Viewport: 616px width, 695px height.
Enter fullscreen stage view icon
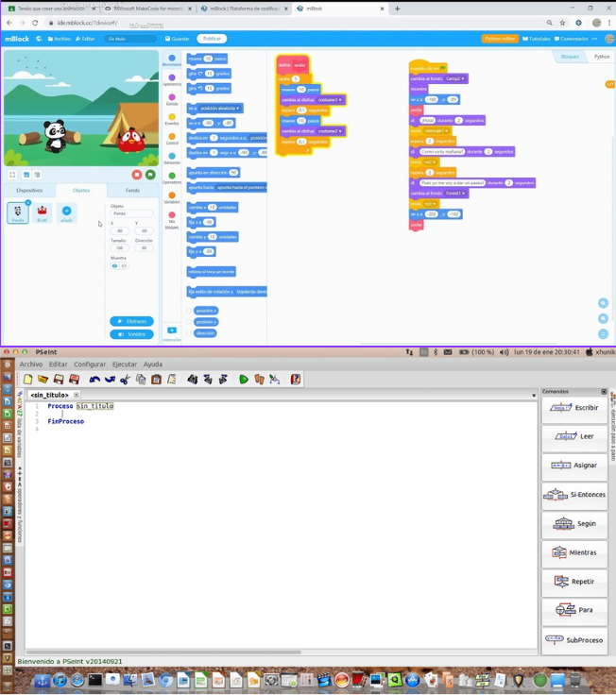click(x=12, y=175)
